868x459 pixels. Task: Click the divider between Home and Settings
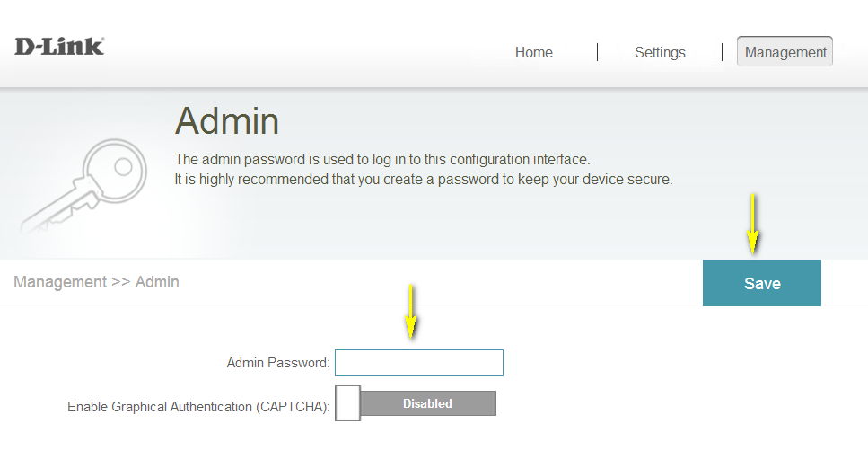click(597, 52)
